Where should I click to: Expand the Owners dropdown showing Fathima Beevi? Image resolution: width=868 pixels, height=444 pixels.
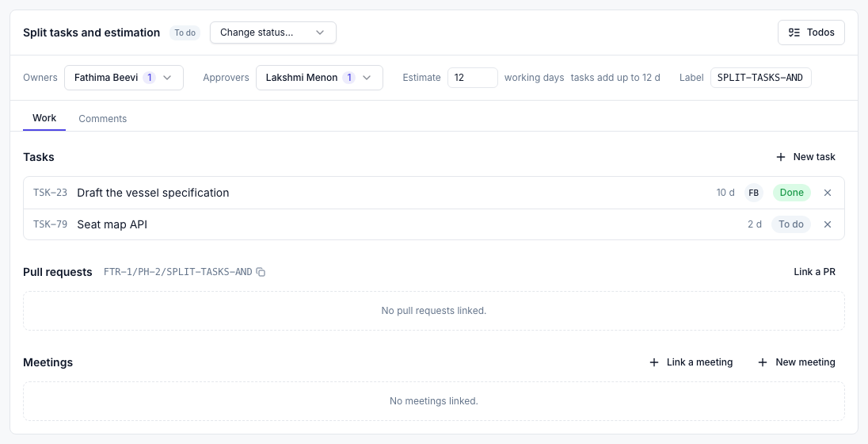pyautogui.click(x=124, y=78)
